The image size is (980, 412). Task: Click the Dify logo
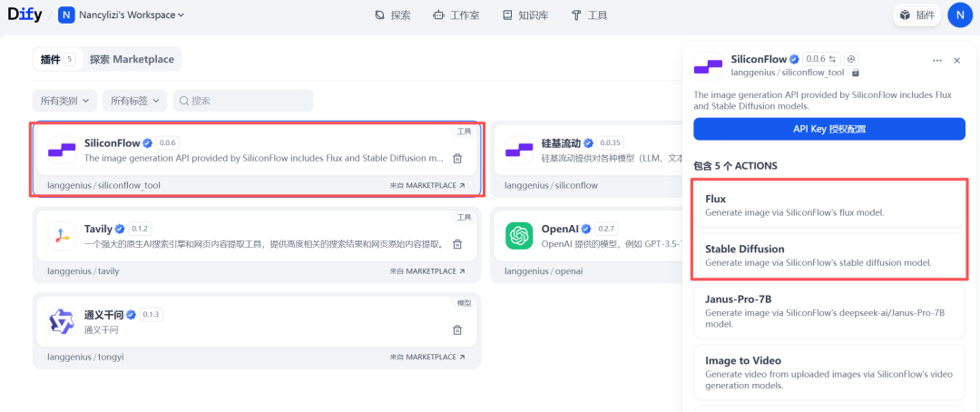[x=25, y=15]
